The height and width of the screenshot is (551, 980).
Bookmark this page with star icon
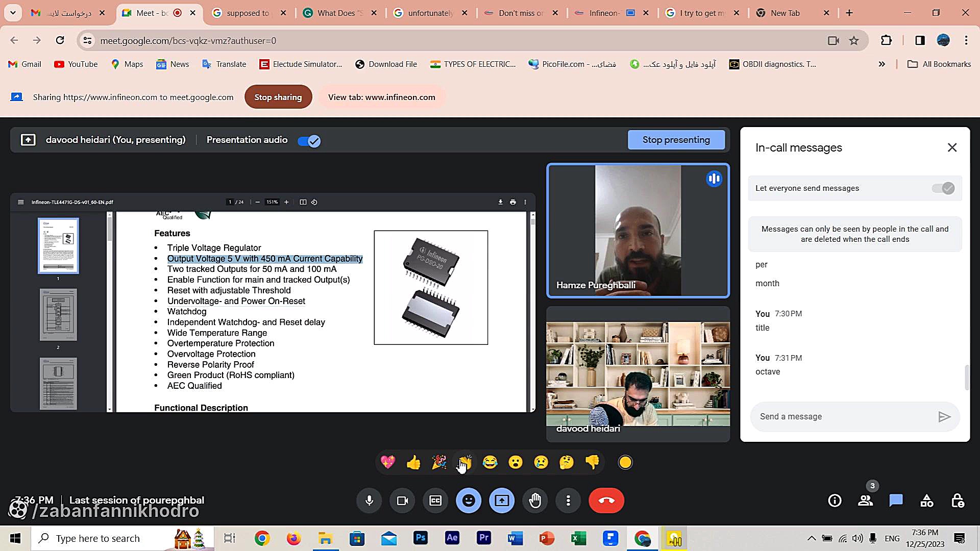click(x=854, y=40)
